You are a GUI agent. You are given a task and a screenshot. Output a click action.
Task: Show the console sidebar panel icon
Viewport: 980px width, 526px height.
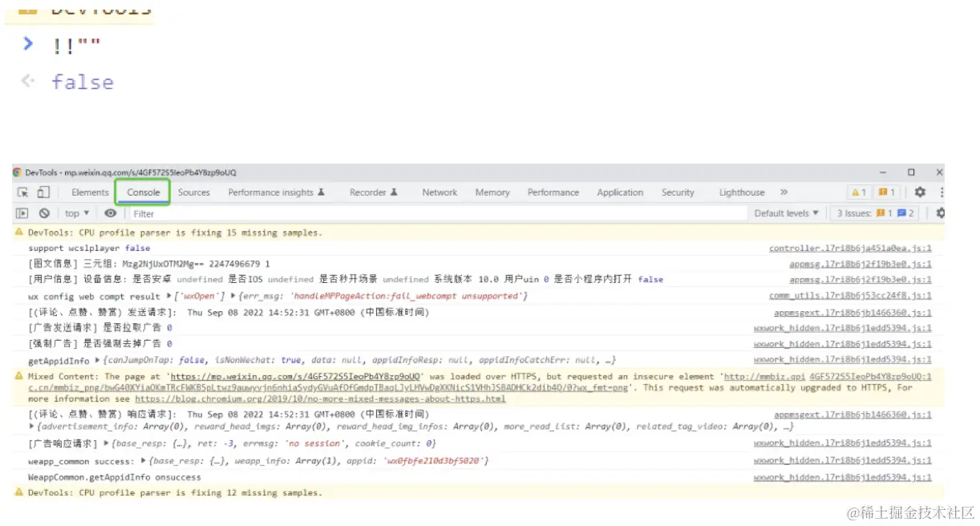click(22, 213)
